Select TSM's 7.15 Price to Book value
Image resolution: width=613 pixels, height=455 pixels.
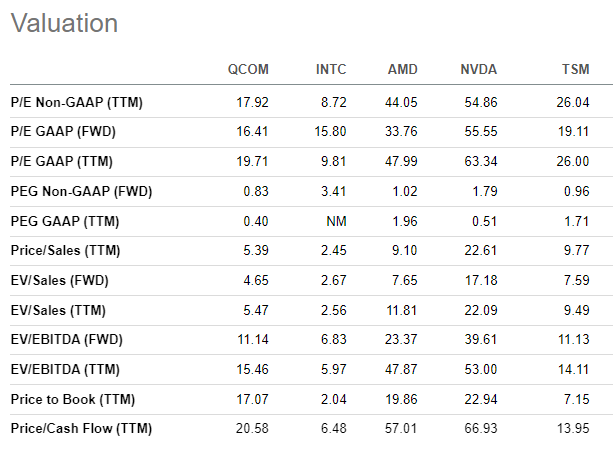(x=577, y=399)
